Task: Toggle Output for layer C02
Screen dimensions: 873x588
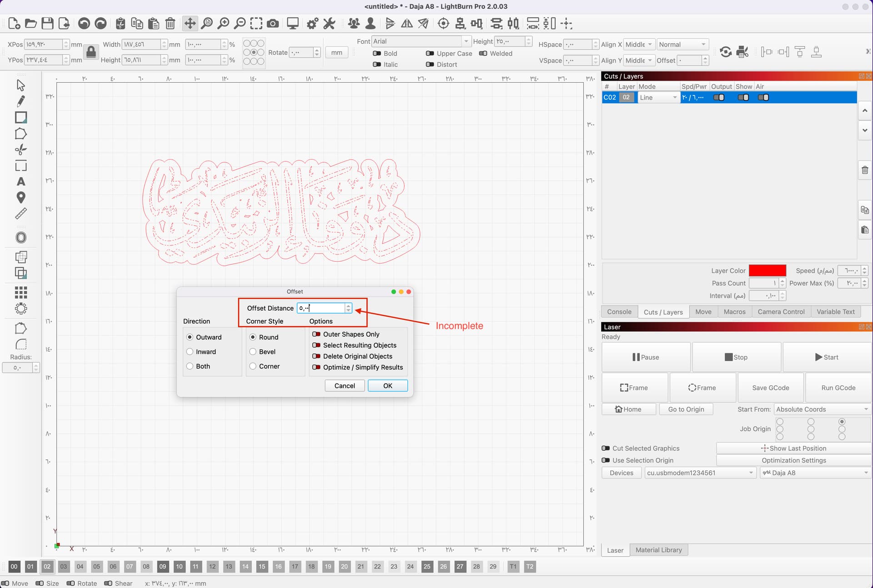Action: (719, 97)
